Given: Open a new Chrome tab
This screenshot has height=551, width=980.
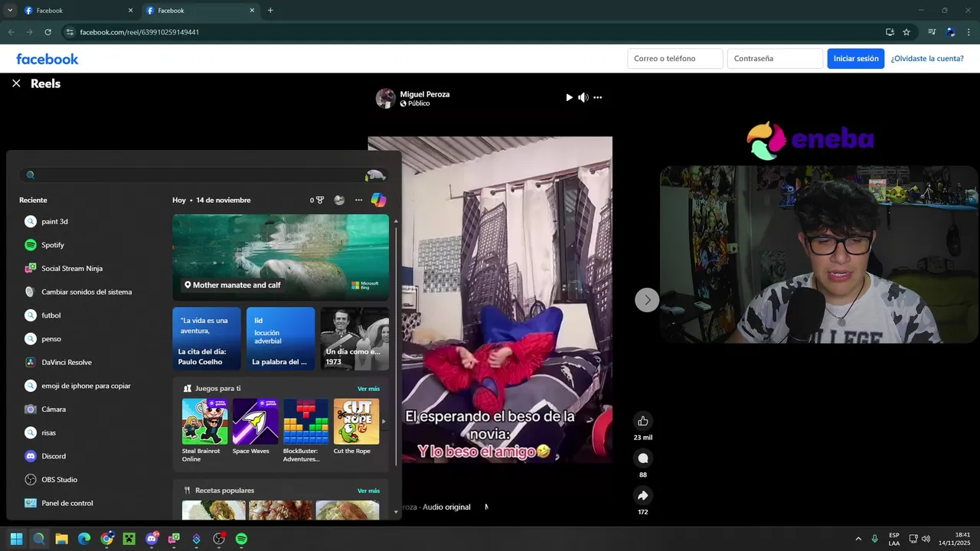Looking at the screenshot, I should pyautogui.click(x=270, y=11).
